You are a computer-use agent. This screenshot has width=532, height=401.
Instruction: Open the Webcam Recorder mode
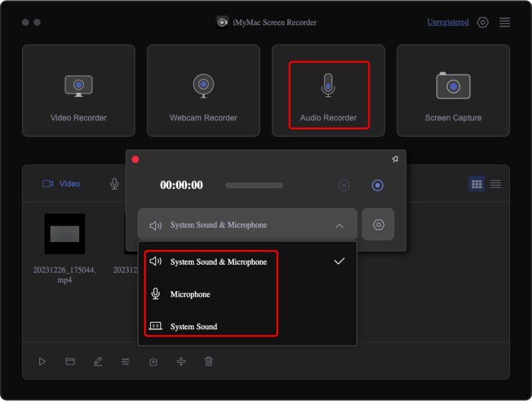pos(203,90)
